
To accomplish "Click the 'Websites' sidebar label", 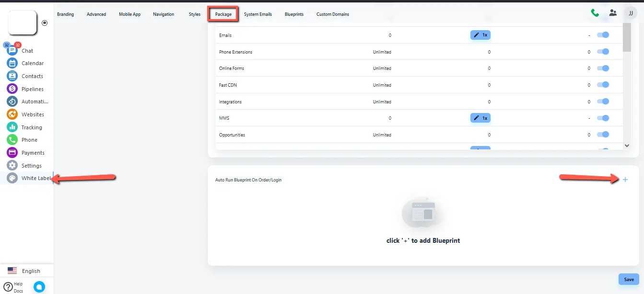I will [33, 114].
